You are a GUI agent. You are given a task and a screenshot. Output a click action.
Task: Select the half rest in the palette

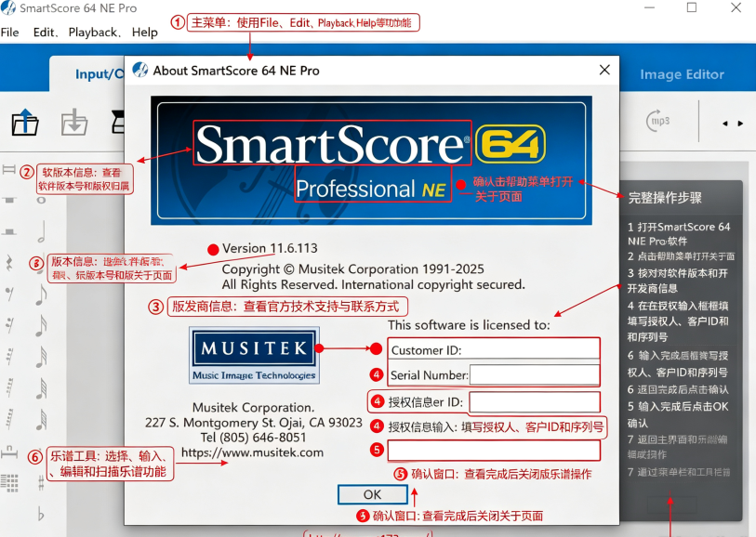[8, 231]
